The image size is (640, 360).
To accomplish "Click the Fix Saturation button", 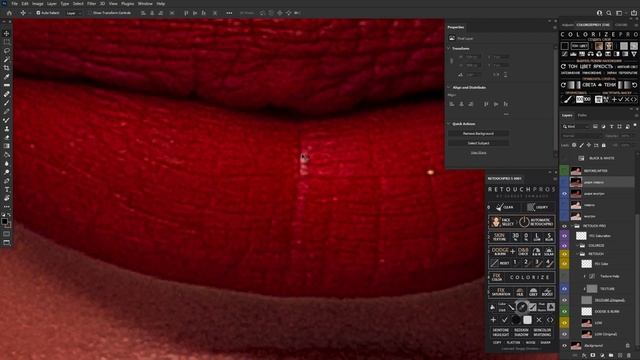I will [501, 292].
